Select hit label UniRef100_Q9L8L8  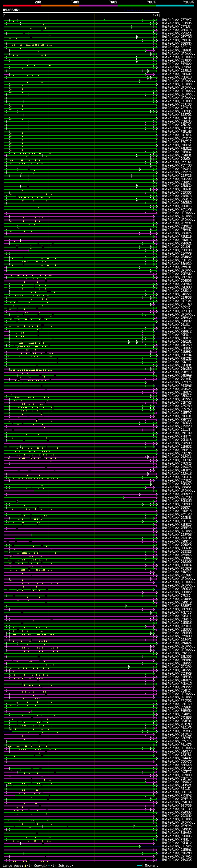pos(177,440)
